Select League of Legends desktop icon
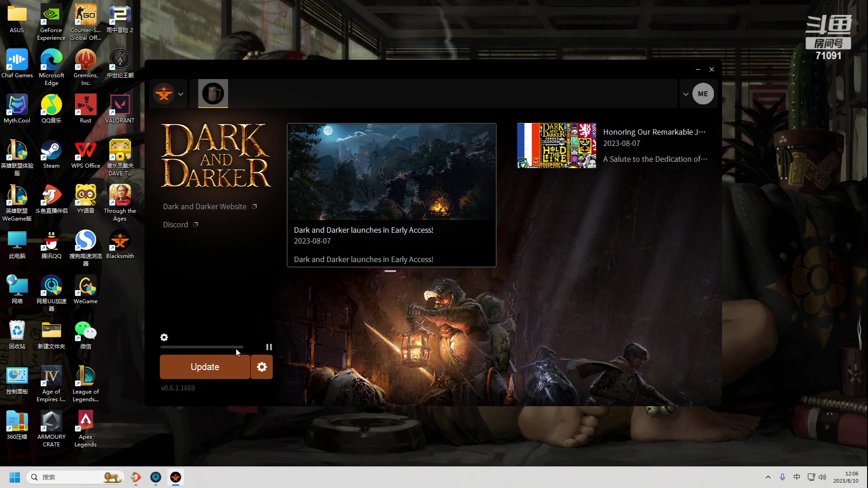 (x=85, y=384)
